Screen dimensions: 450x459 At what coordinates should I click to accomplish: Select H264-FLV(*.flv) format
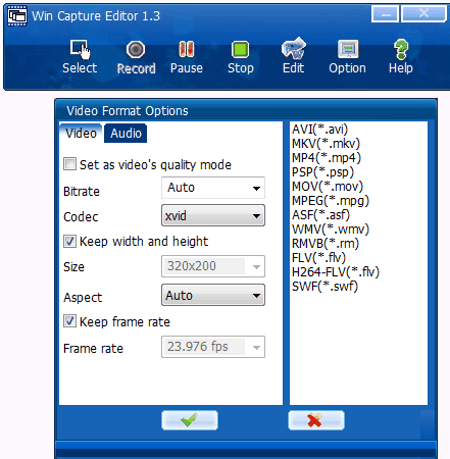pos(336,272)
